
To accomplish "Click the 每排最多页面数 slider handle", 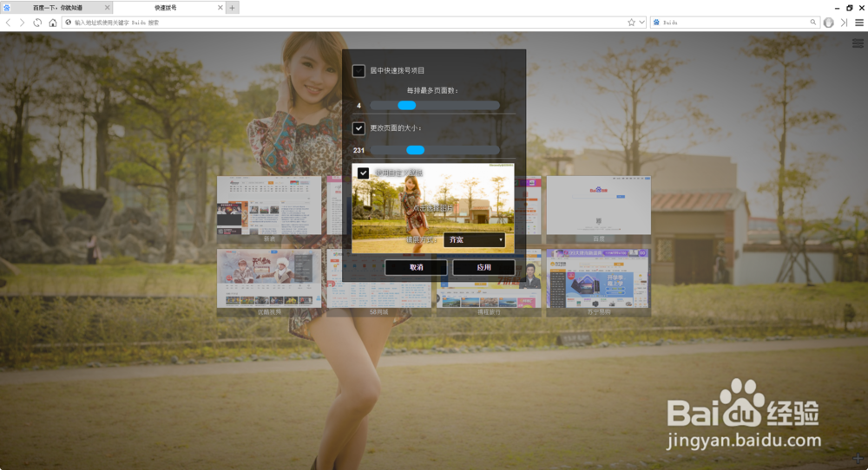I will [407, 106].
